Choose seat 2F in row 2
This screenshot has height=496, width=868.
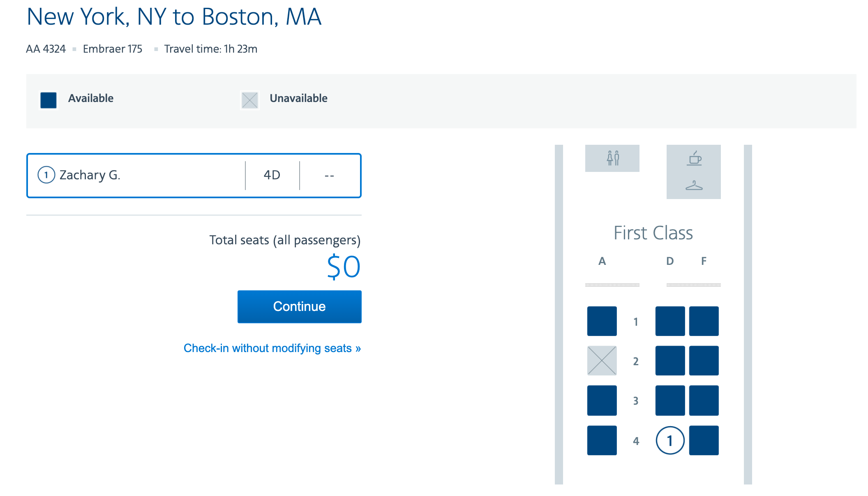[704, 360]
